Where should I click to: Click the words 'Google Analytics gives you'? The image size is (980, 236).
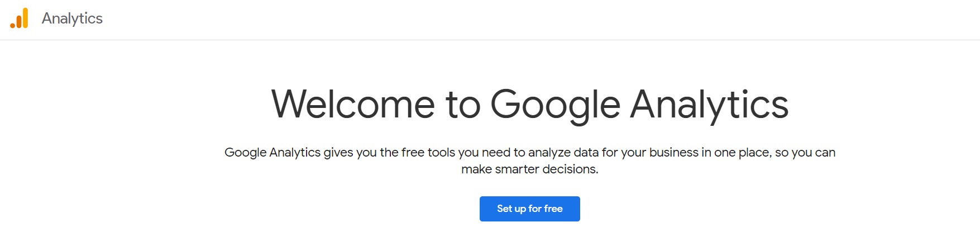300,153
